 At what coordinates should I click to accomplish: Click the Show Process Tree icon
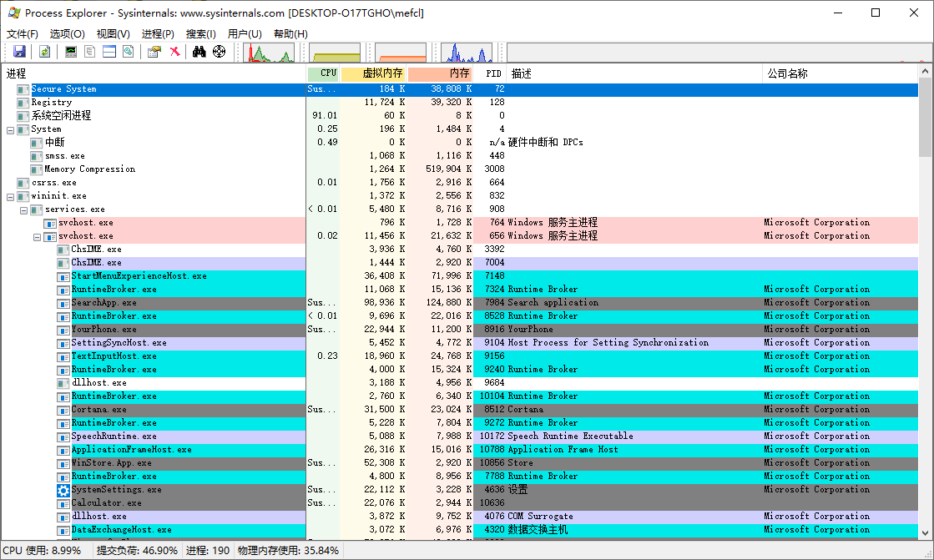tap(90, 52)
